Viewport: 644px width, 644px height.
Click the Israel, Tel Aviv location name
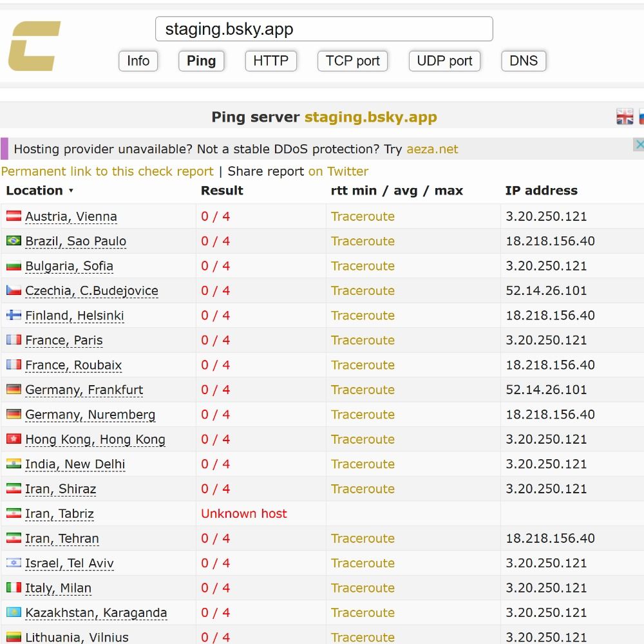pos(70,563)
